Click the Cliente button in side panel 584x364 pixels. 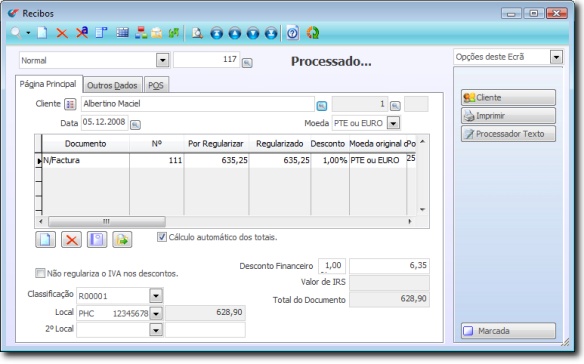(508, 98)
